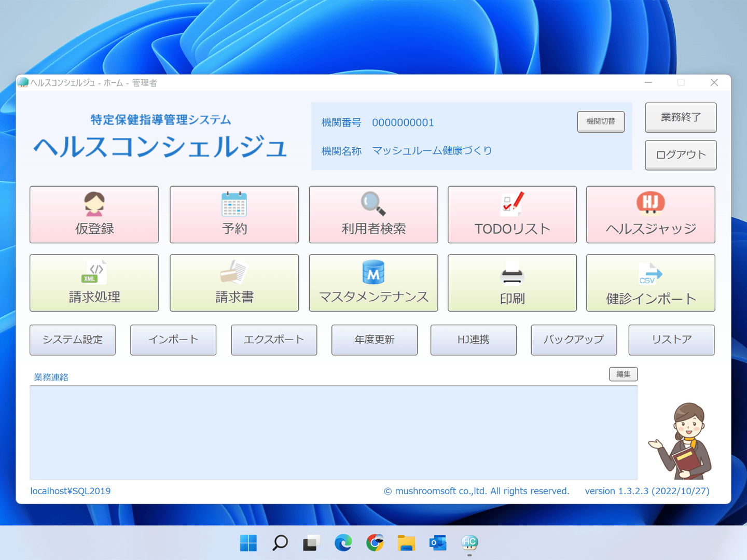Click the version 1.3.2.3 text
The image size is (747, 560).
click(647, 491)
